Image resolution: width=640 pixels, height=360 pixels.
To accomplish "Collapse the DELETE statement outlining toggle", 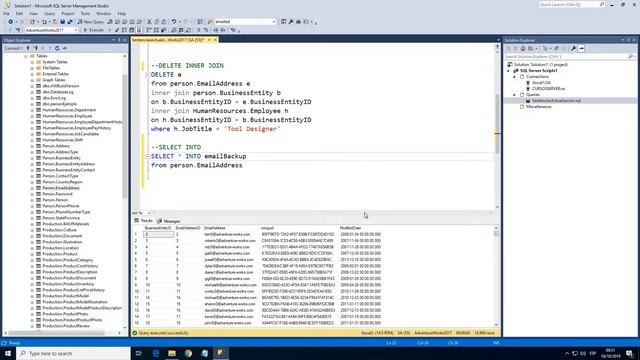I will point(147,75).
